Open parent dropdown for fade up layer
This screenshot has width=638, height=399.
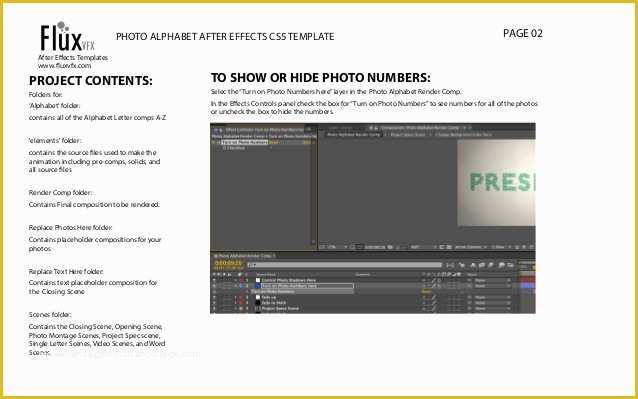492,297
